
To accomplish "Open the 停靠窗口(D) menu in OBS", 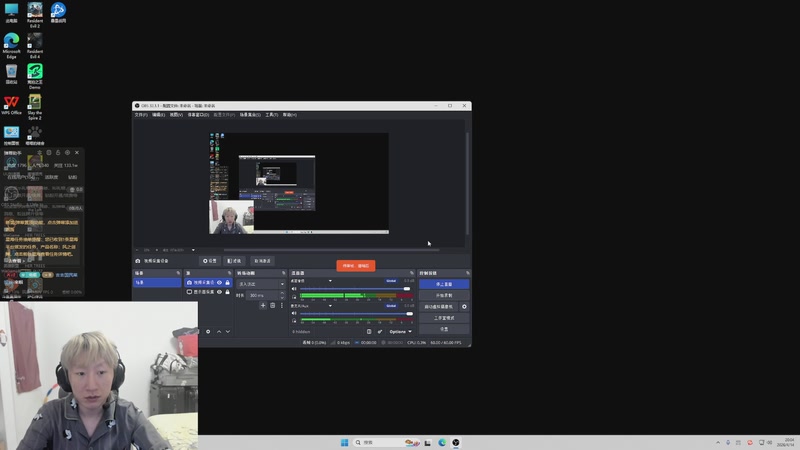I will (x=198, y=115).
